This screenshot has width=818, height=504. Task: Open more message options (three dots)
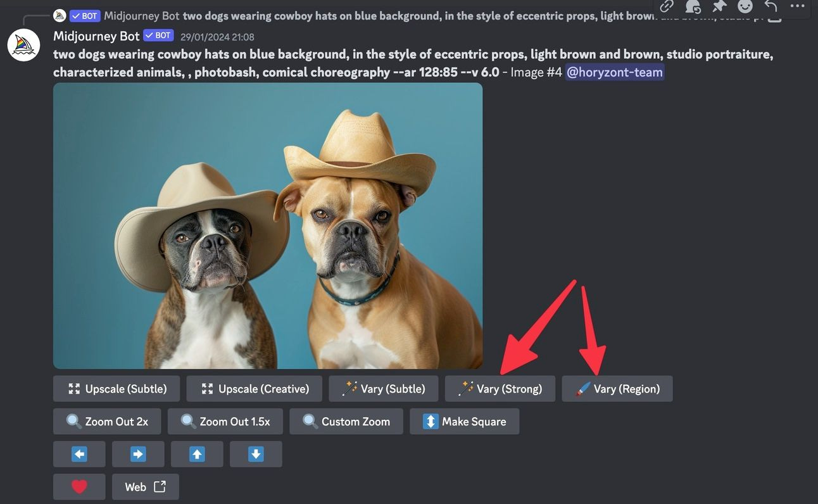pyautogui.click(x=797, y=6)
